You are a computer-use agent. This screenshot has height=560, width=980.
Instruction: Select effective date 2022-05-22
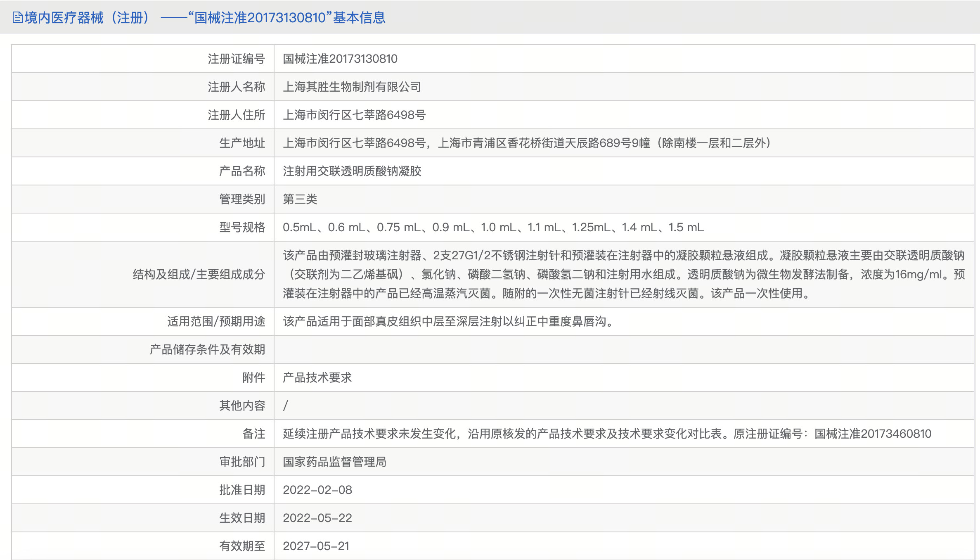click(317, 518)
